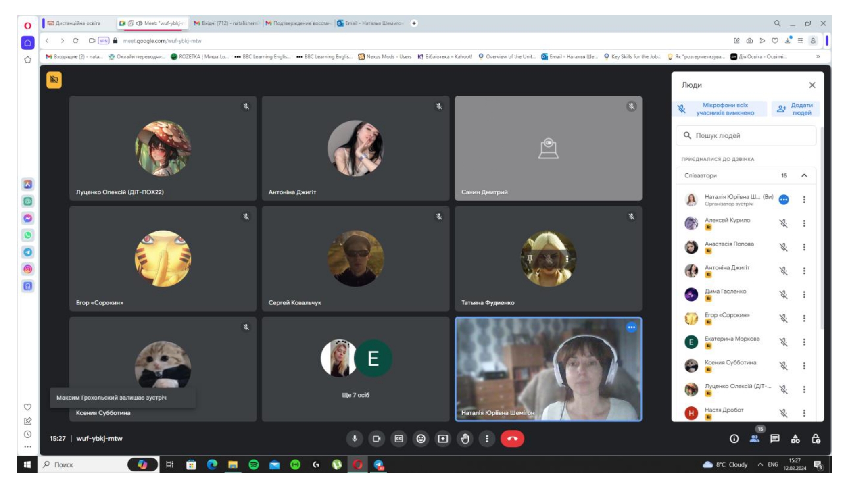Screen dimensions: 847x504
Task: Switch to Вхідні (712) Gmail tab
Action: pyautogui.click(x=227, y=23)
